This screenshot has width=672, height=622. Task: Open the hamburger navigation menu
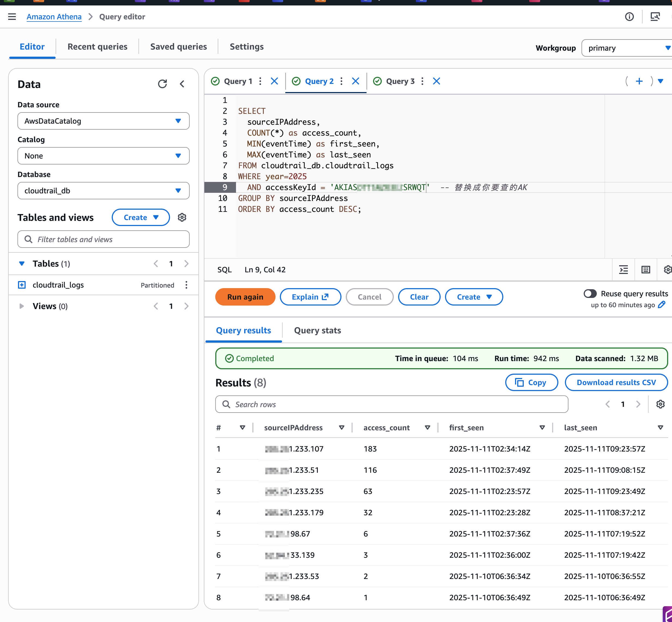[12, 17]
